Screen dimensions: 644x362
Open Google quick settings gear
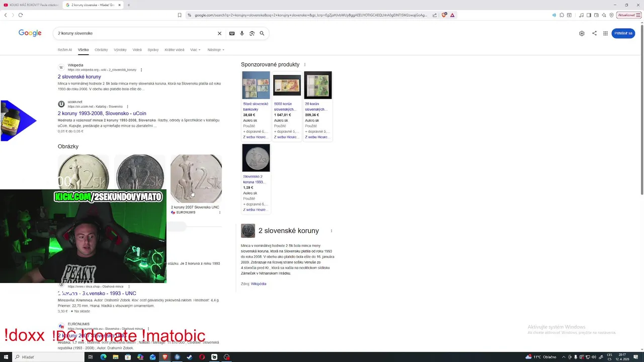point(582,33)
